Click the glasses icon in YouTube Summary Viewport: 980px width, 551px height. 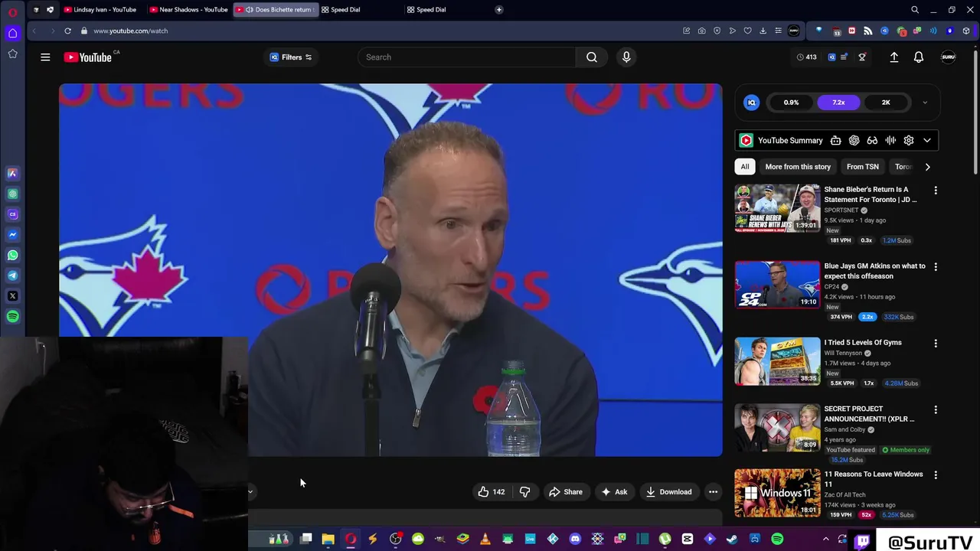point(872,141)
